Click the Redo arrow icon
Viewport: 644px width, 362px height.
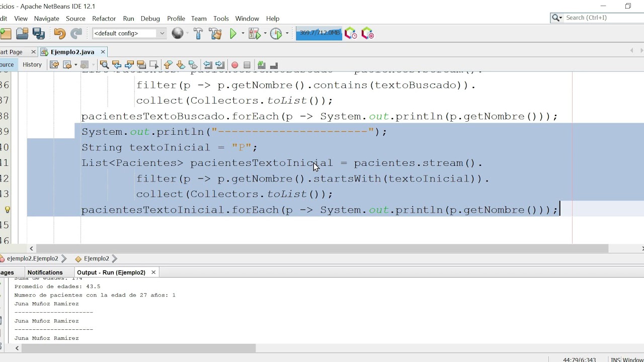76,34
